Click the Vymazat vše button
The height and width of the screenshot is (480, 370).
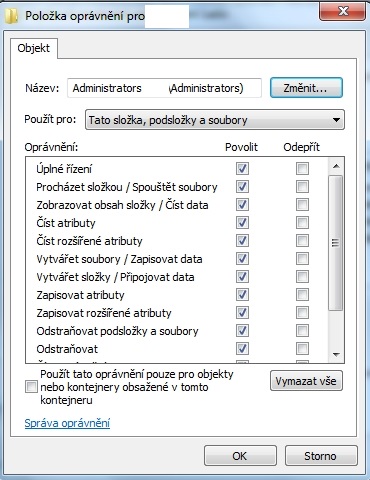(306, 381)
